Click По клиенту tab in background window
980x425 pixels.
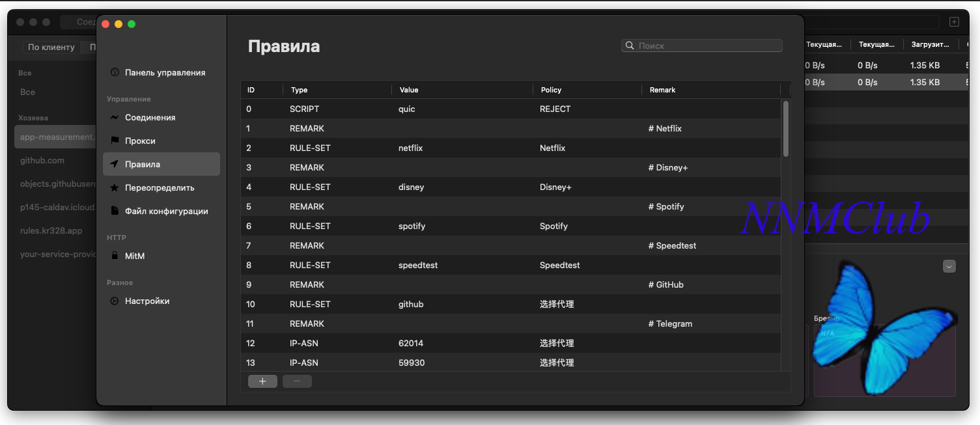point(51,48)
